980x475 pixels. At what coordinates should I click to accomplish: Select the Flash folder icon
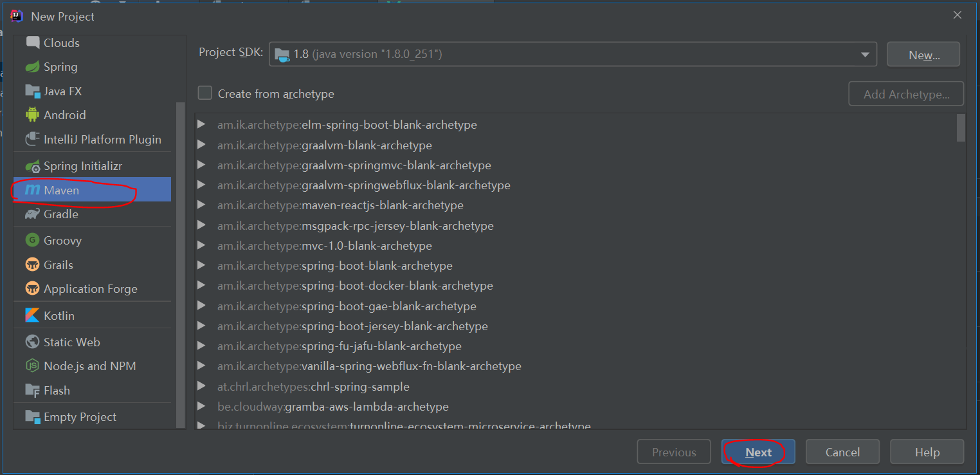(32, 390)
